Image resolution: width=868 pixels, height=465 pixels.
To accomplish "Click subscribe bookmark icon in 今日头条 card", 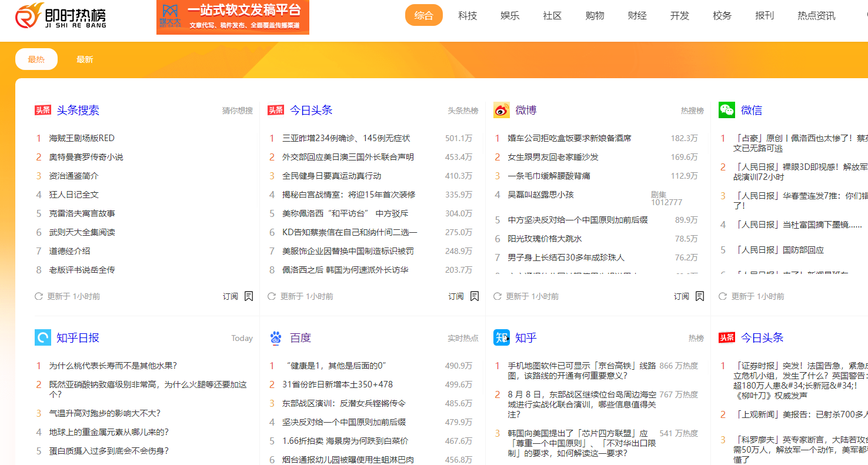I will pos(475,296).
